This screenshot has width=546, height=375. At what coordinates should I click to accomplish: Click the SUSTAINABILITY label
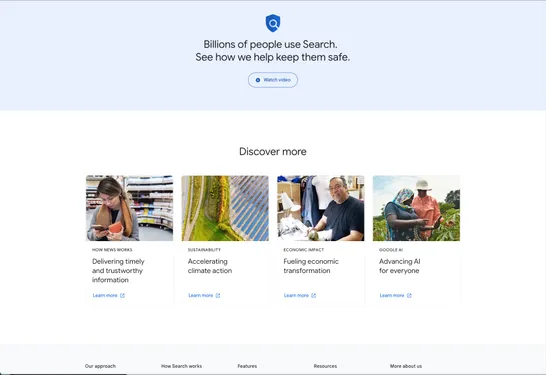pyautogui.click(x=204, y=250)
